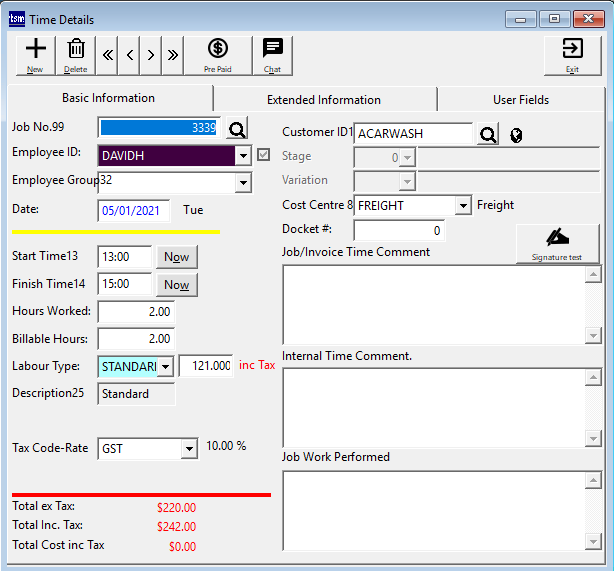This screenshot has width=614, height=571.
Task: Click the Signature test button
Action: 557,244
